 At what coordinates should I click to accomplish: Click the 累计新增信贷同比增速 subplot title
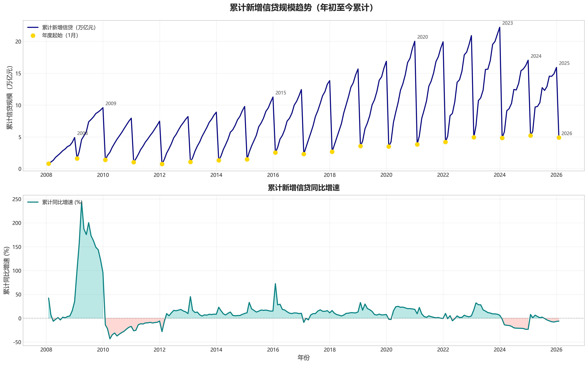[303, 188]
